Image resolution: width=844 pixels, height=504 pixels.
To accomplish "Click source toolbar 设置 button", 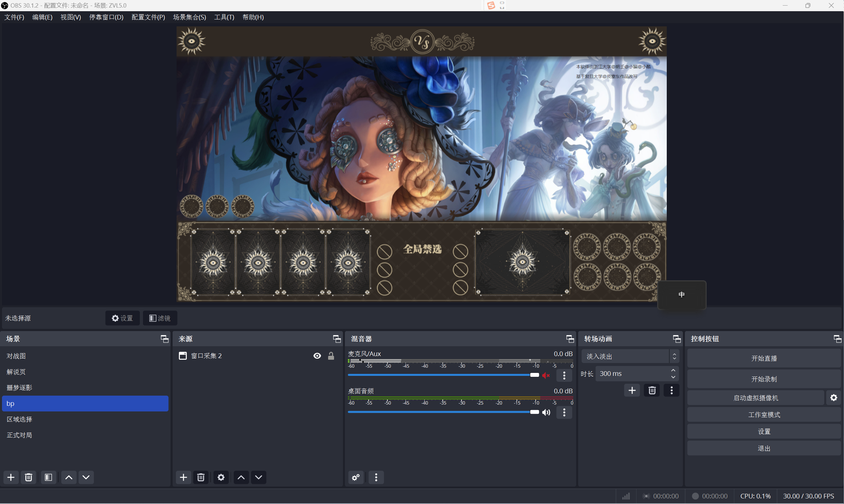I will (x=122, y=318).
